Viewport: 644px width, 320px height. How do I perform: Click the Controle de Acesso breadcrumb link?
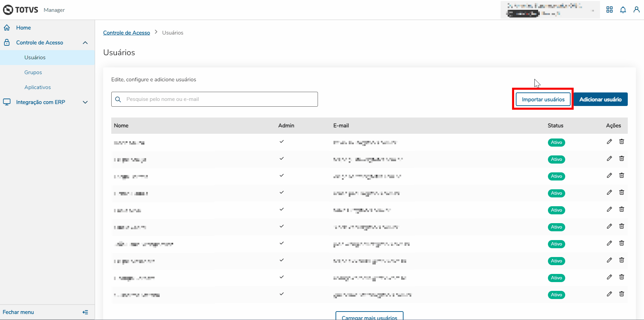click(x=127, y=33)
